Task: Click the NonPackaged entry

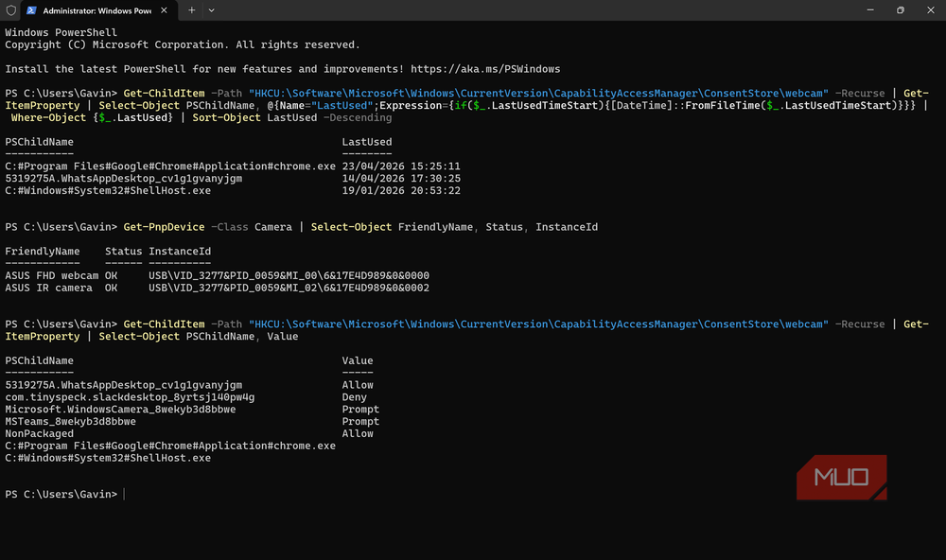Action: pos(39,433)
